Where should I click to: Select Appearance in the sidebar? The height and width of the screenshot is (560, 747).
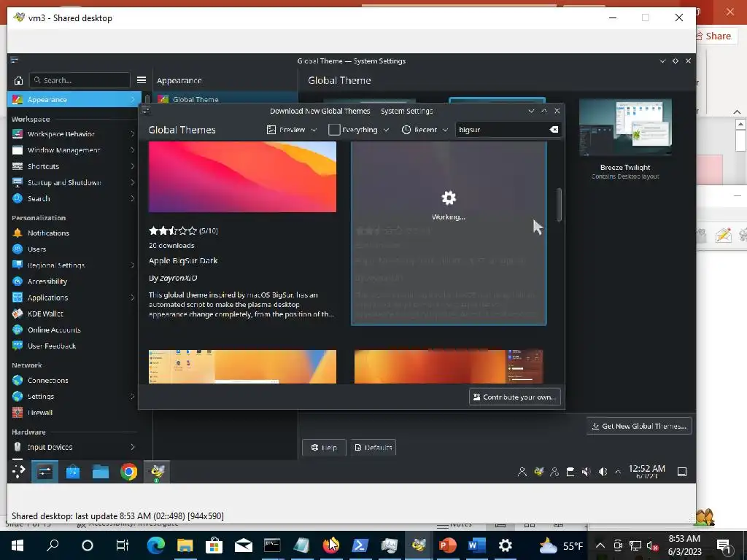(74, 99)
